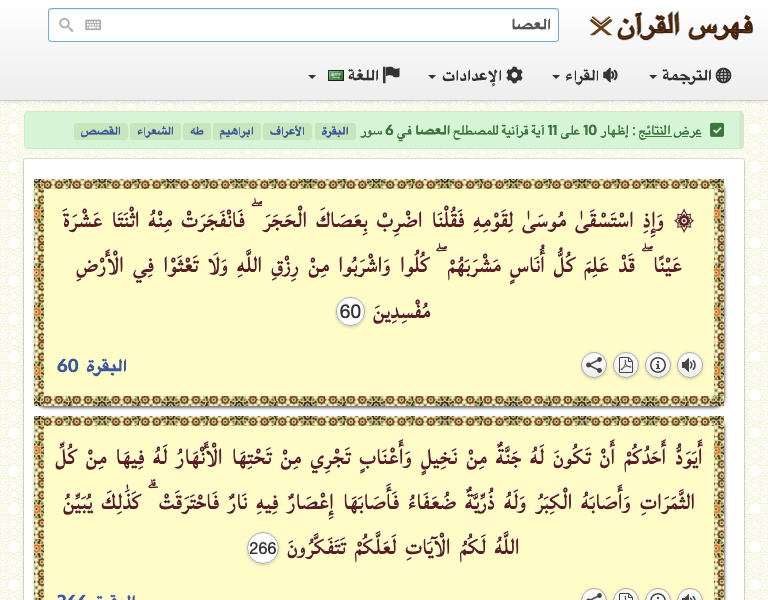Filter results by الأعراف surah tag
The height and width of the screenshot is (600, 768).
coord(288,131)
